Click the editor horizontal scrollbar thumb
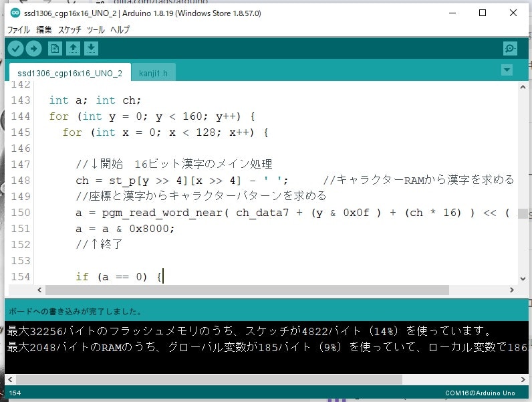This screenshot has width=532, height=402. click(x=247, y=290)
